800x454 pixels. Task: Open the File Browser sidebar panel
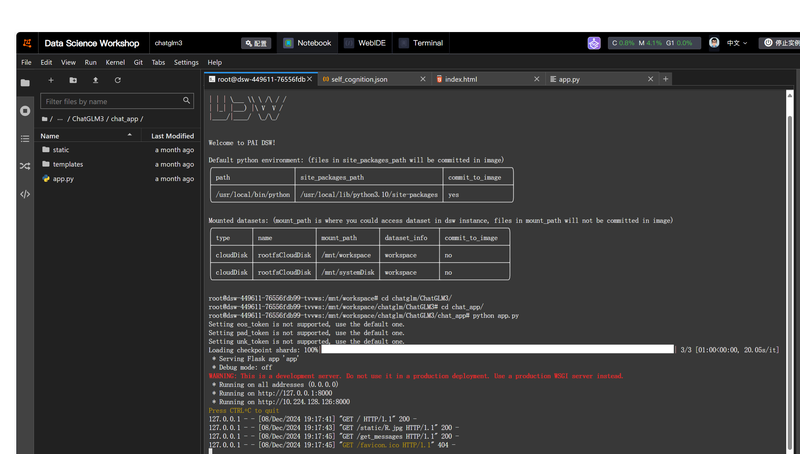pos(25,83)
